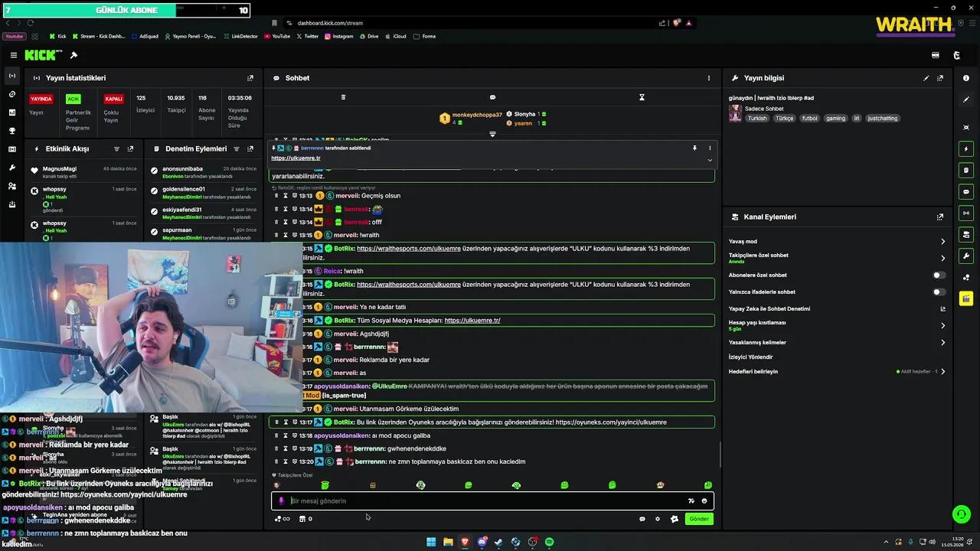The width and height of the screenshot is (980, 551).
Task: Open the wrench settings icon in the left sidebar
Action: click(11, 168)
